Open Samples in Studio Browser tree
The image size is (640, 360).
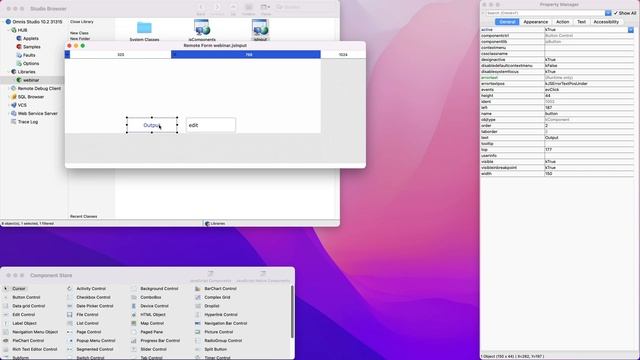[31, 47]
